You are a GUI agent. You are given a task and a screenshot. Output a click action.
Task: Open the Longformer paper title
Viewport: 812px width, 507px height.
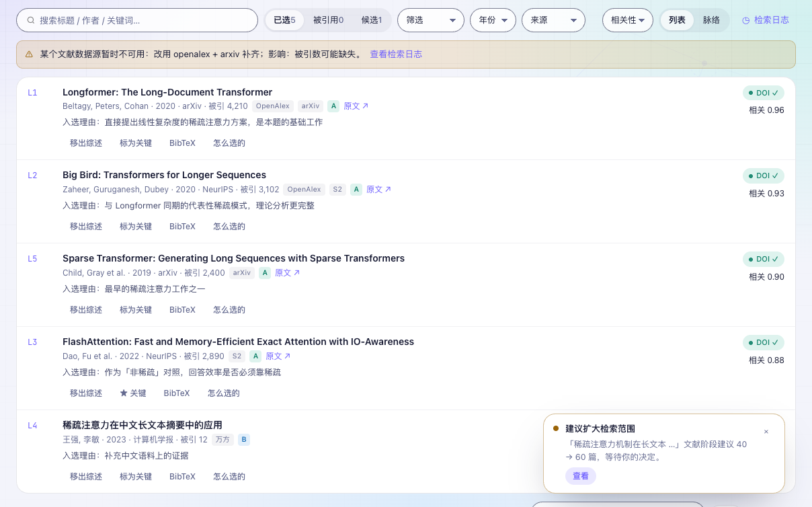coord(167,92)
